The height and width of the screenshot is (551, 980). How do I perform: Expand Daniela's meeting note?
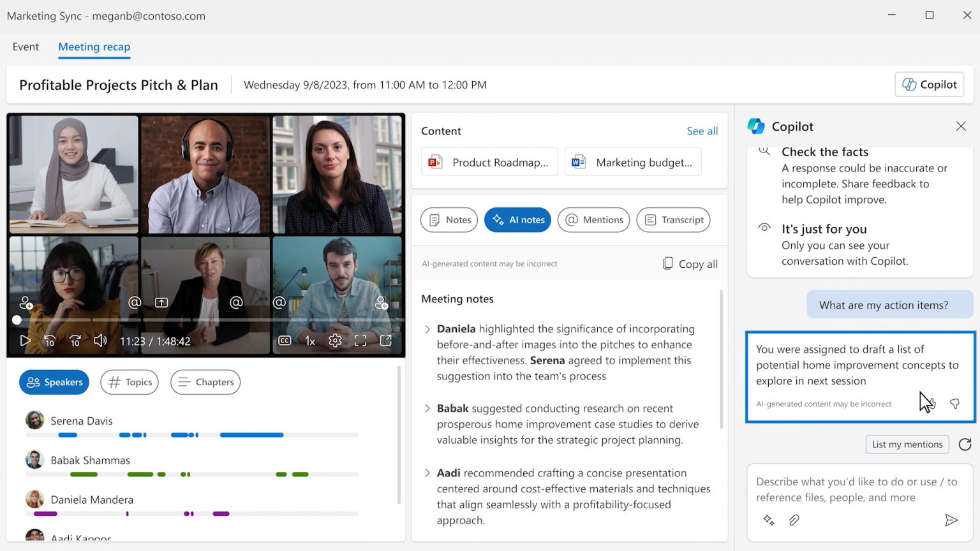click(x=427, y=329)
